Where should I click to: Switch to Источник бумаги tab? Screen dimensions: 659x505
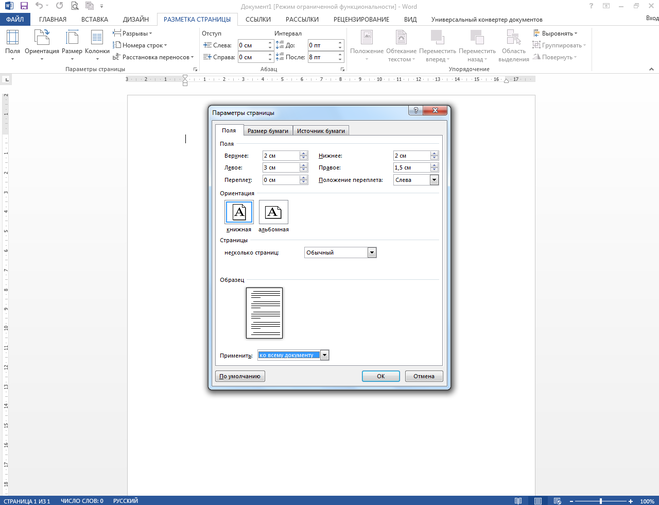pyautogui.click(x=321, y=131)
